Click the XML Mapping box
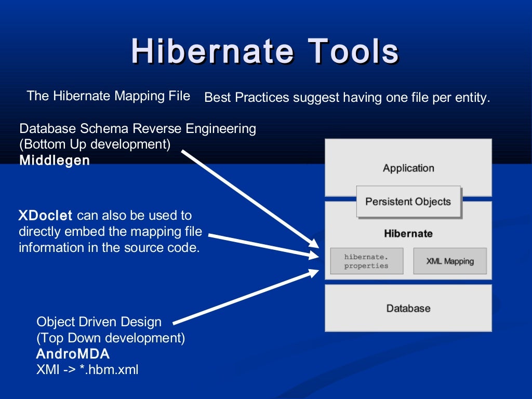This screenshot has height=399, width=532. tap(450, 261)
